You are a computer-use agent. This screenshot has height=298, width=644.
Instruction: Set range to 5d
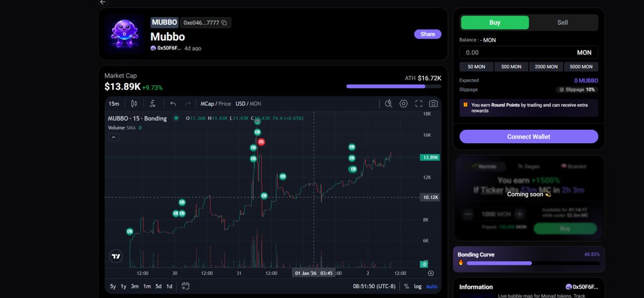pos(158,286)
